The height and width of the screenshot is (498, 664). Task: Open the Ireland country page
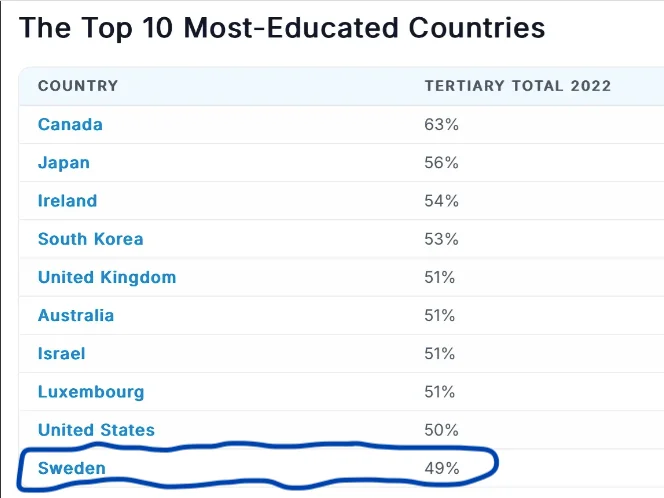point(67,201)
